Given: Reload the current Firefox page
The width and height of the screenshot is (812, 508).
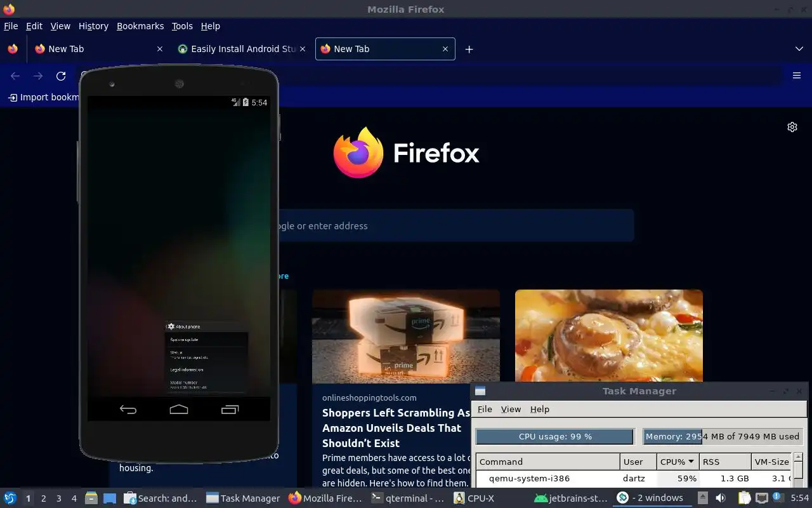Looking at the screenshot, I should (61, 76).
